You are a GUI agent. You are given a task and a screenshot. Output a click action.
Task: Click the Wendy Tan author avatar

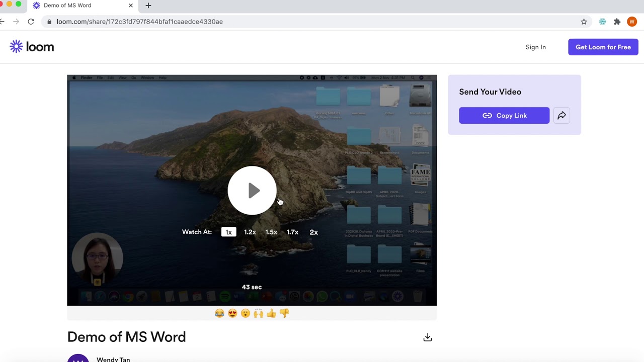(78, 358)
